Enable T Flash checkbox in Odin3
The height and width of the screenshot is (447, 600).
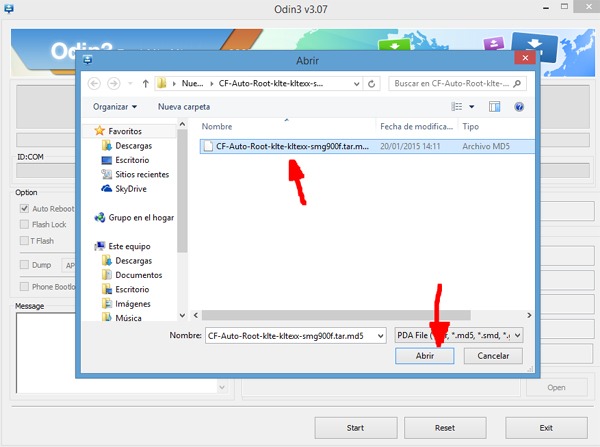tap(24, 241)
